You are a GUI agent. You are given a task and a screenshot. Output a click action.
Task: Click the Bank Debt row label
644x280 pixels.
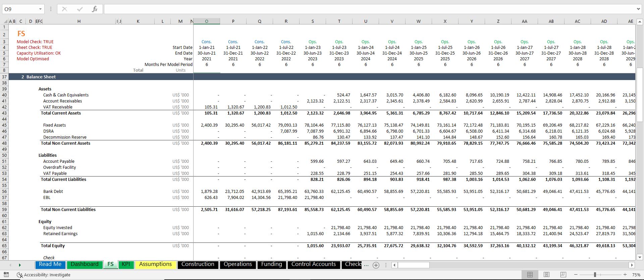(x=53, y=192)
